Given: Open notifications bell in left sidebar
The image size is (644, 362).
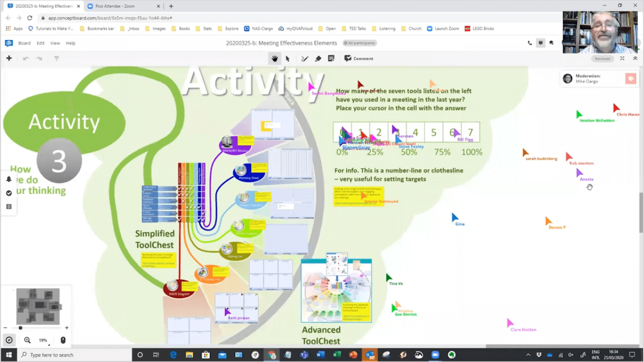Looking at the screenshot, I should [9, 179].
